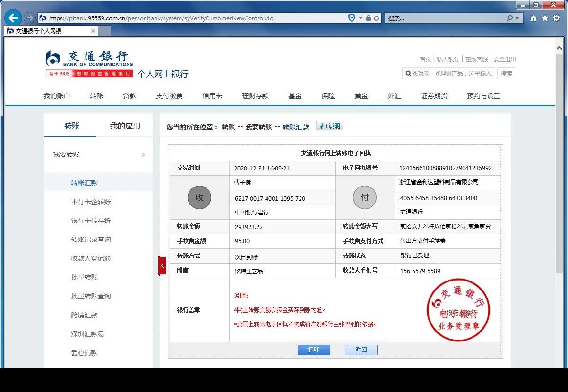Open browser settings gear icon
This screenshot has height=392, width=568.
[x=556, y=18]
